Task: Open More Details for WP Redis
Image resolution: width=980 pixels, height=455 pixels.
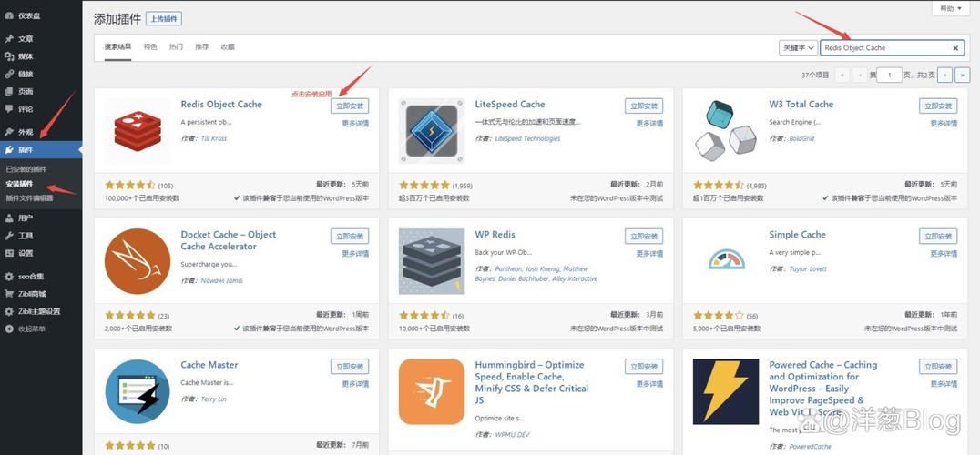Action: (649, 253)
